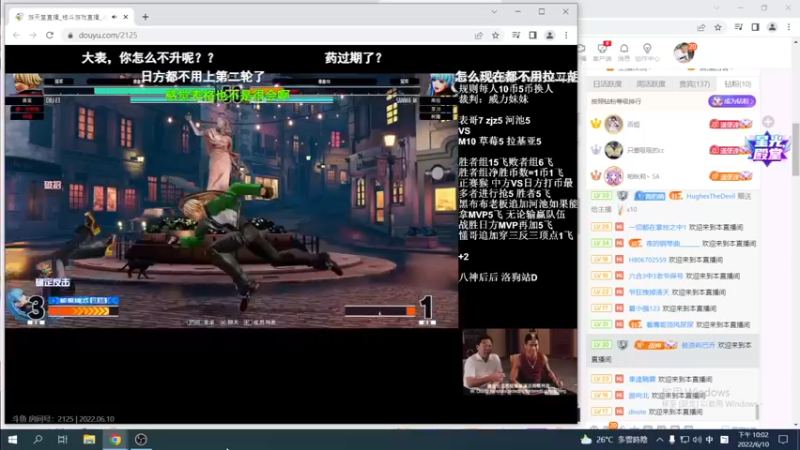The width and height of the screenshot is (800, 450).
Task: Switch to the 周活跃度 tab
Action: tap(651, 84)
